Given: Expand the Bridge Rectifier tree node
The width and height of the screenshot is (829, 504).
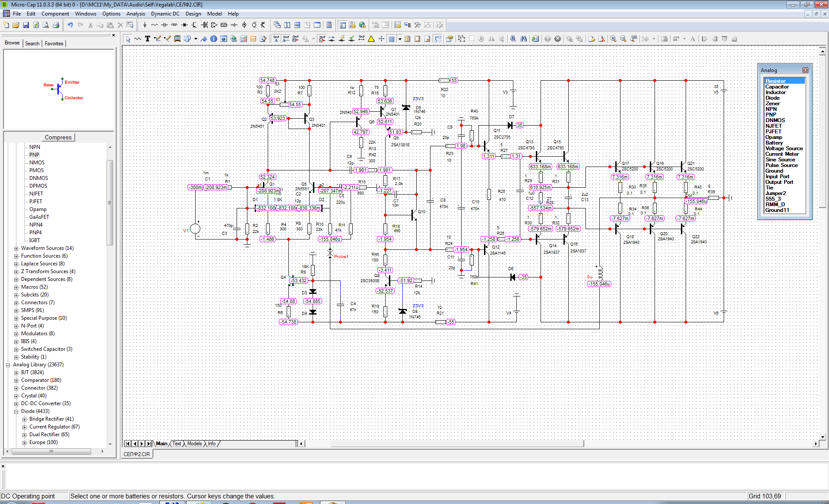Looking at the screenshot, I should click(25, 419).
